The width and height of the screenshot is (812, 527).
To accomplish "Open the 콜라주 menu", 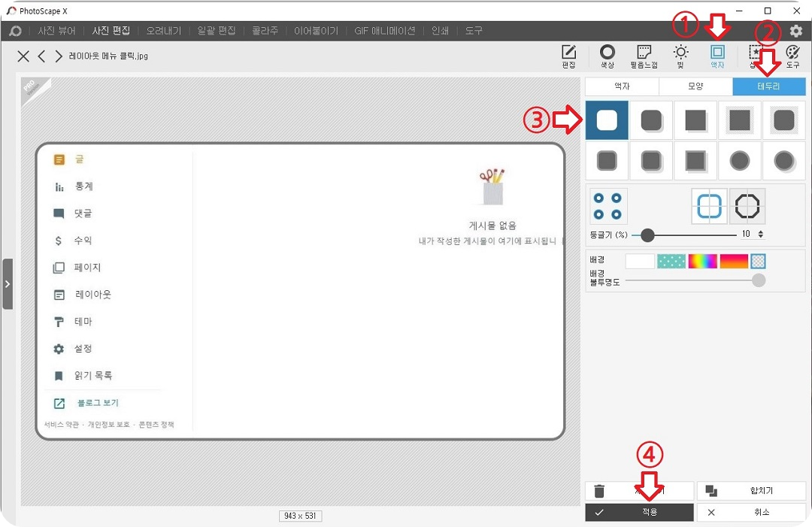I will (x=265, y=31).
